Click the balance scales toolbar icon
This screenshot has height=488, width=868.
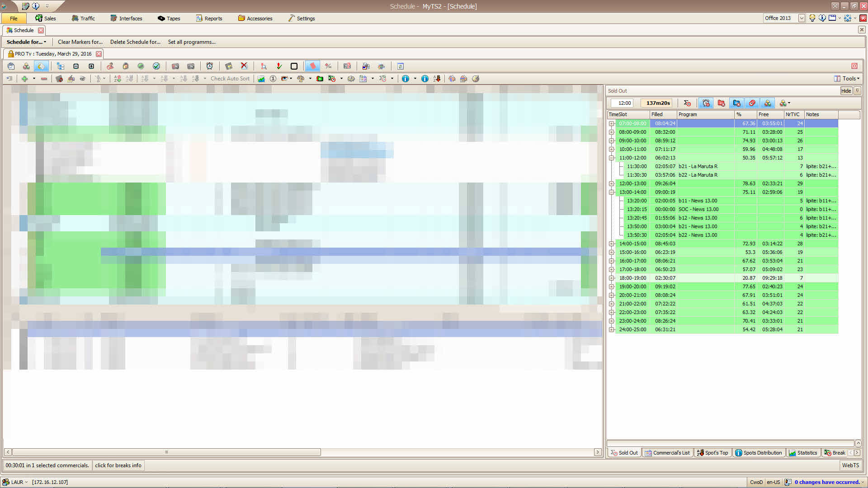[x=301, y=79]
